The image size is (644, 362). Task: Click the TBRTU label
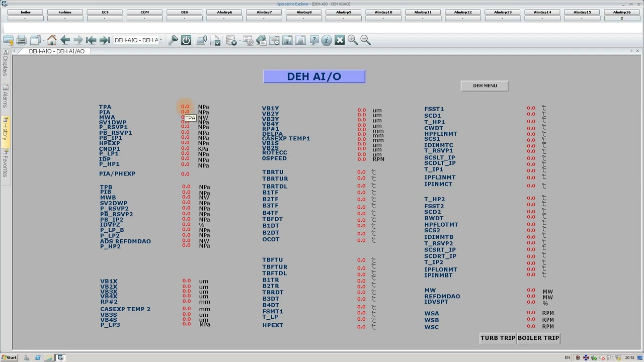coord(273,172)
